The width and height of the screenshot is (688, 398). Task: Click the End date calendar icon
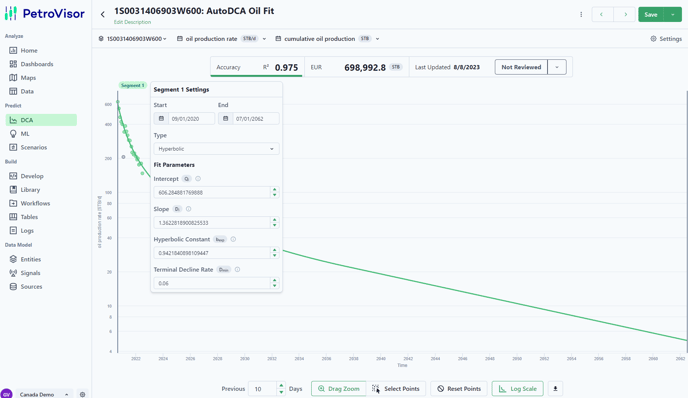226,118
